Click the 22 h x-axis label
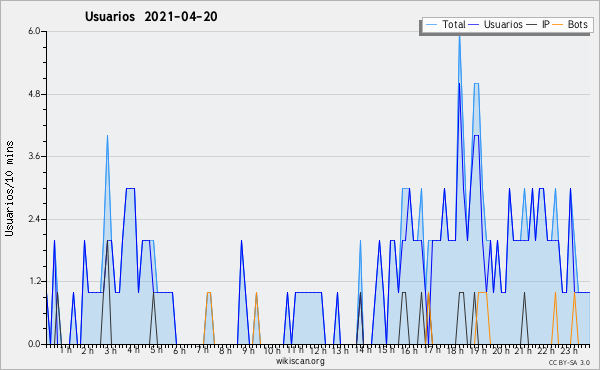This screenshot has width=600, height=370. (x=547, y=350)
